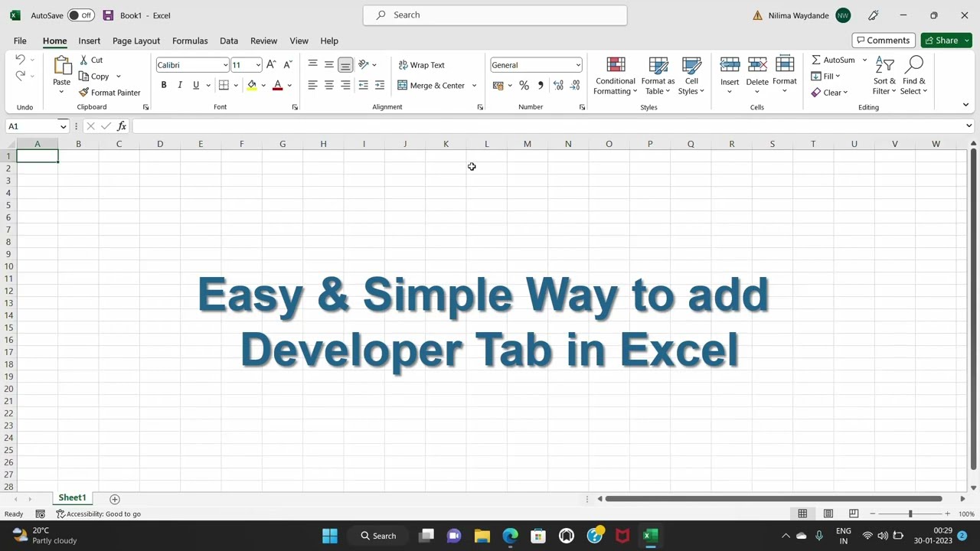Toggle Bottom Align
980x551 pixels.
point(345,64)
